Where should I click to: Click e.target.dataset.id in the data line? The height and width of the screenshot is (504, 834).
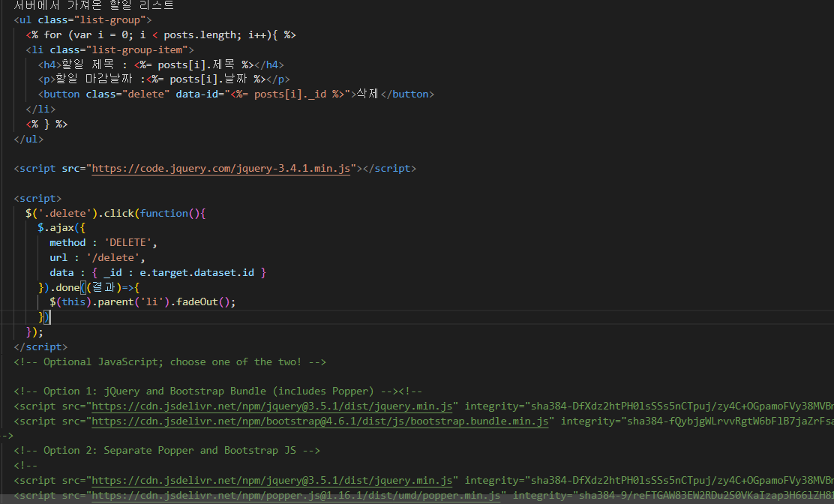(x=196, y=272)
